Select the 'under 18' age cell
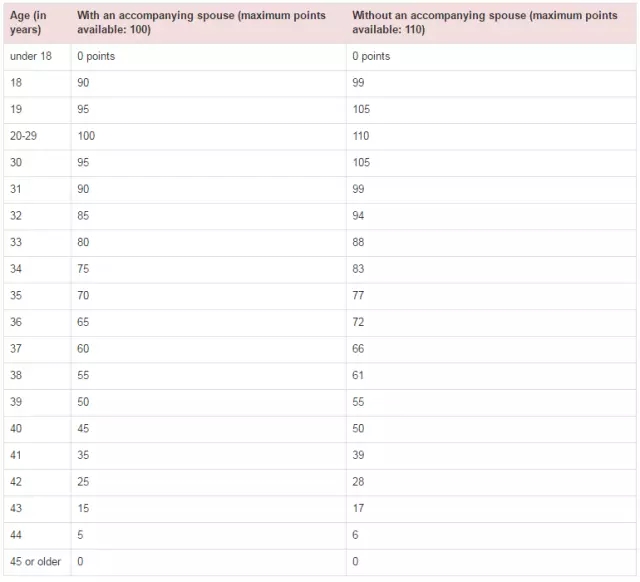Image resolution: width=640 pixels, height=582 pixels. (31, 56)
